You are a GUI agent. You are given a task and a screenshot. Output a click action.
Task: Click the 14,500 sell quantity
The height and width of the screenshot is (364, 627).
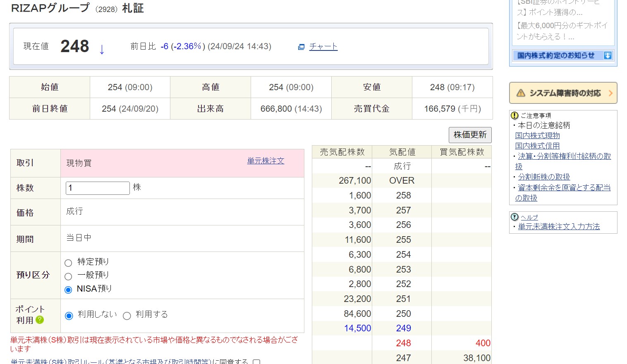click(358, 328)
